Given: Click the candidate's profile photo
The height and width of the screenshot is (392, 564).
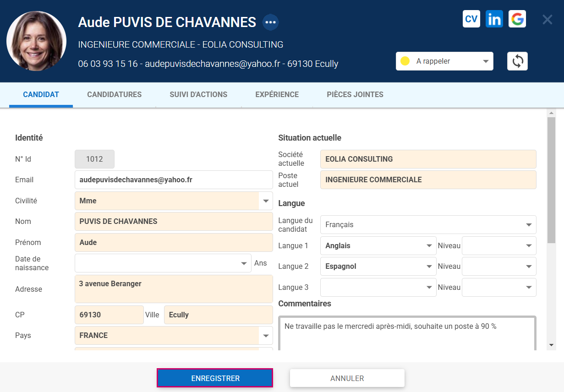Looking at the screenshot, I should click(37, 41).
